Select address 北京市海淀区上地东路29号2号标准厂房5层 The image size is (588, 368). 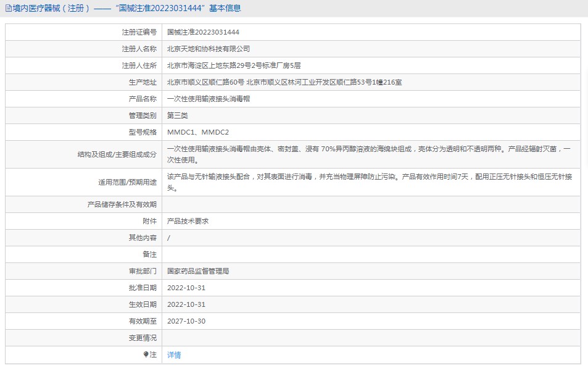[x=234, y=65]
